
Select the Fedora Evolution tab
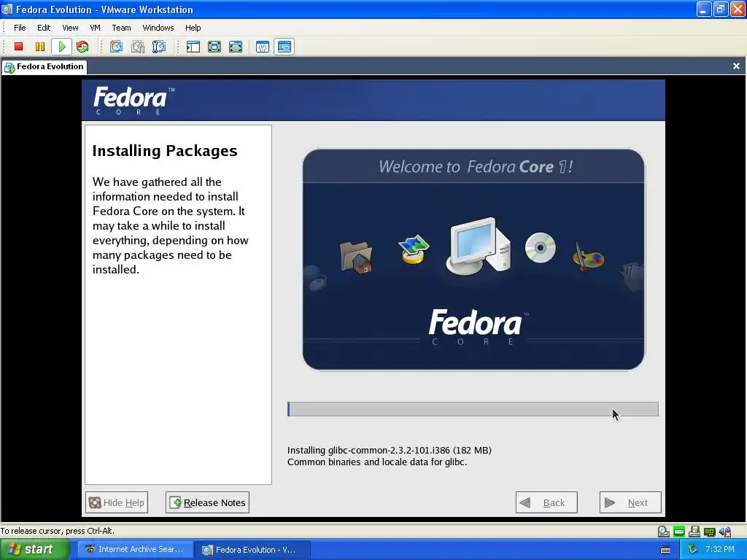click(x=44, y=66)
